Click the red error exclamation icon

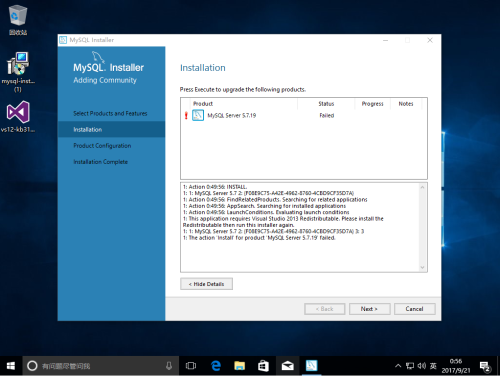(186, 116)
